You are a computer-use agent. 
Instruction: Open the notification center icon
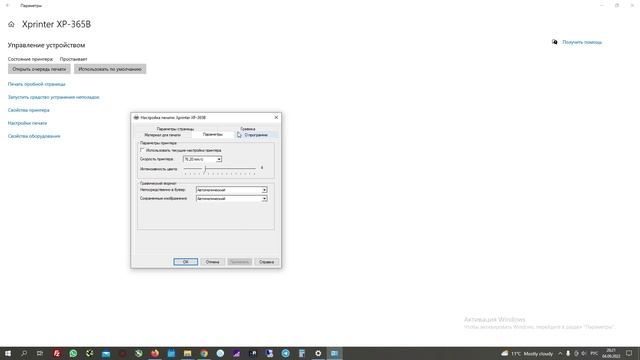(629, 353)
